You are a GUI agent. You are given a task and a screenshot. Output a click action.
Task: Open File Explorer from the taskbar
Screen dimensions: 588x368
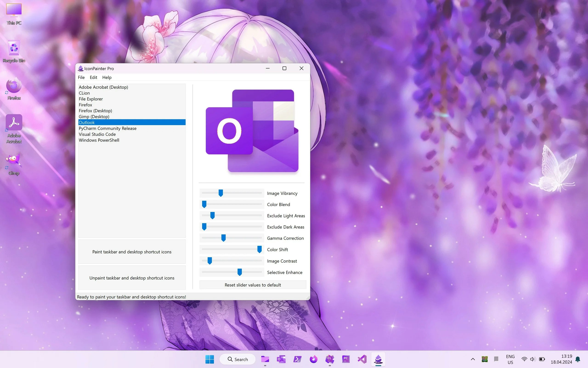tap(265, 359)
